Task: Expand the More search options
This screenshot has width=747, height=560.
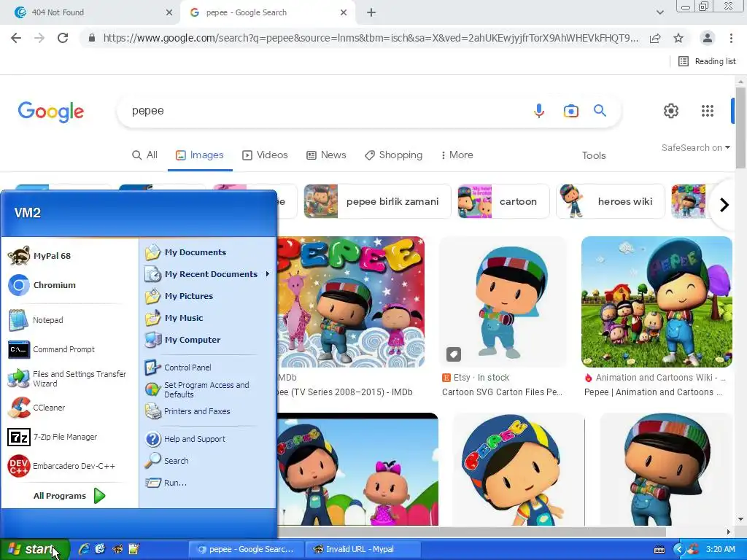Action: point(457,155)
